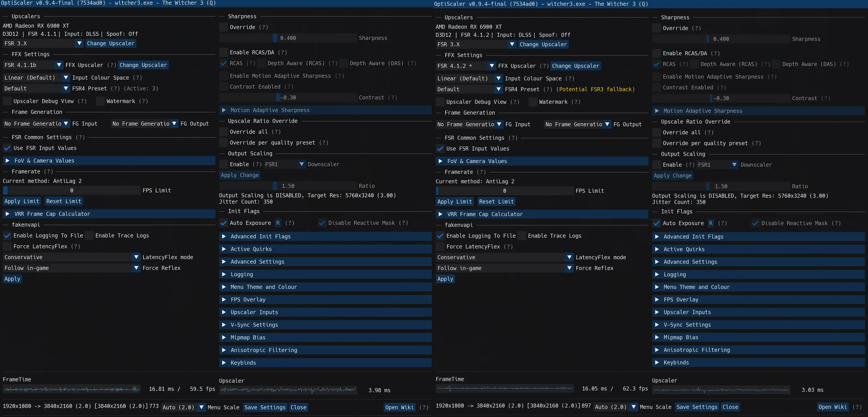Expand V-Sync Settings section in right window
868x417 pixels.
coord(758,325)
